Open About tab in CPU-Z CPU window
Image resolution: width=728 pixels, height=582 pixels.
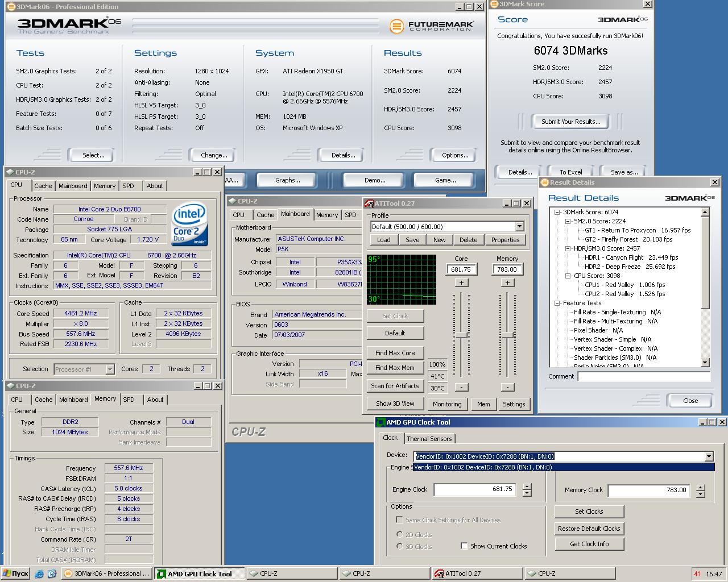[x=155, y=186]
